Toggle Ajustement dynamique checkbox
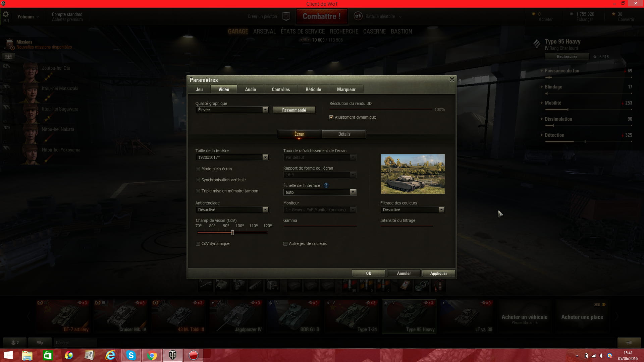 331,117
